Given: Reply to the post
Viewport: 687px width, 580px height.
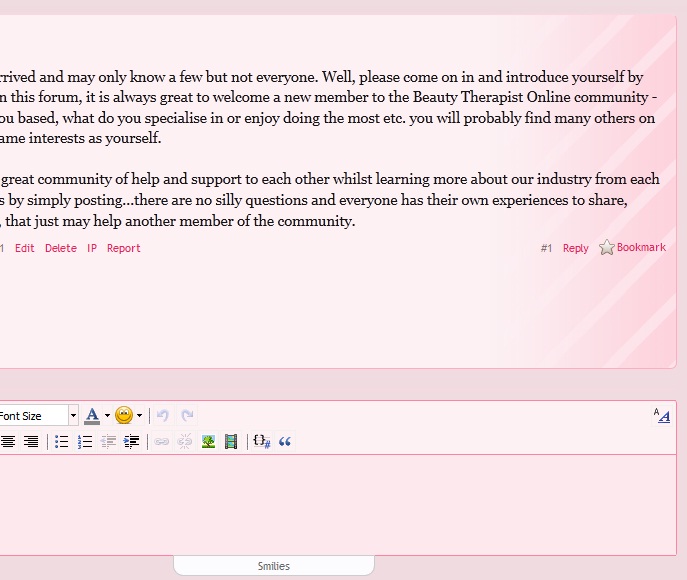Looking at the screenshot, I should pos(576,248).
